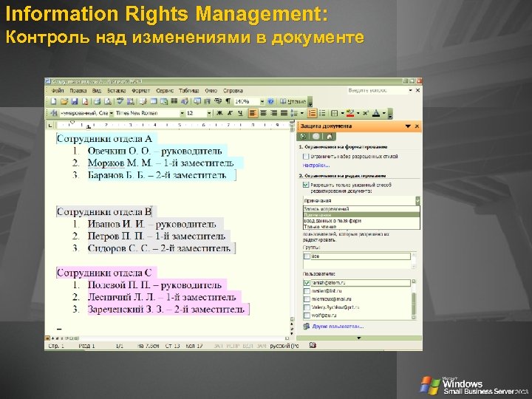Apply Bold (Ж) formatting
The image size is (532, 399).
click(x=219, y=113)
